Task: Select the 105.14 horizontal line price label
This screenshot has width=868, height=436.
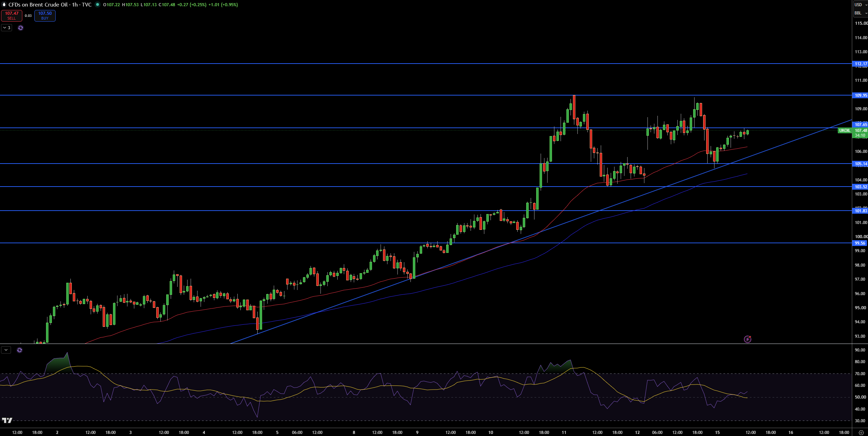Action: pos(860,164)
